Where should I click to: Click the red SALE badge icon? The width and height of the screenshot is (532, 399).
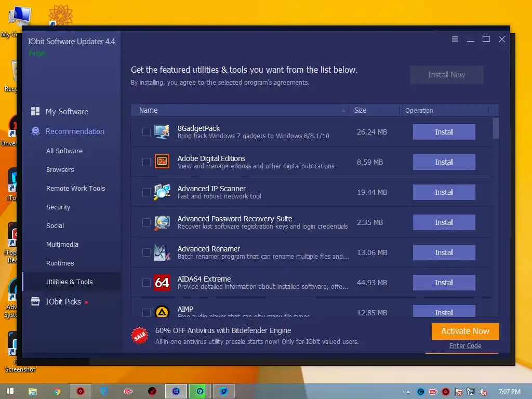[140, 336]
